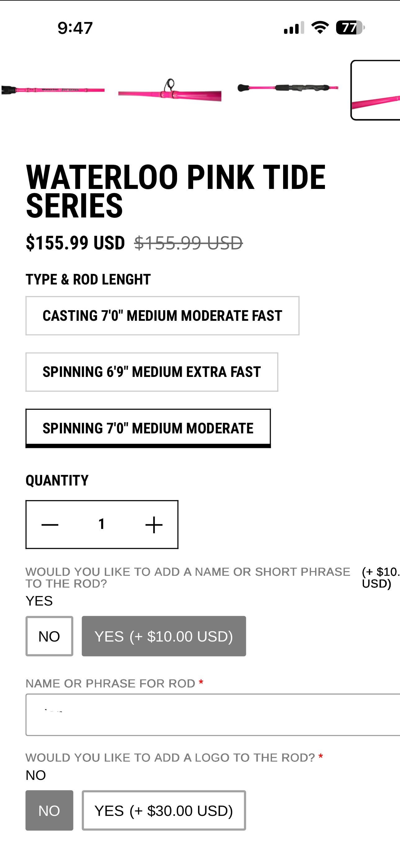400x868 pixels.
Task: Decrease quantity with the minus icon
Action: click(x=50, y=525)
